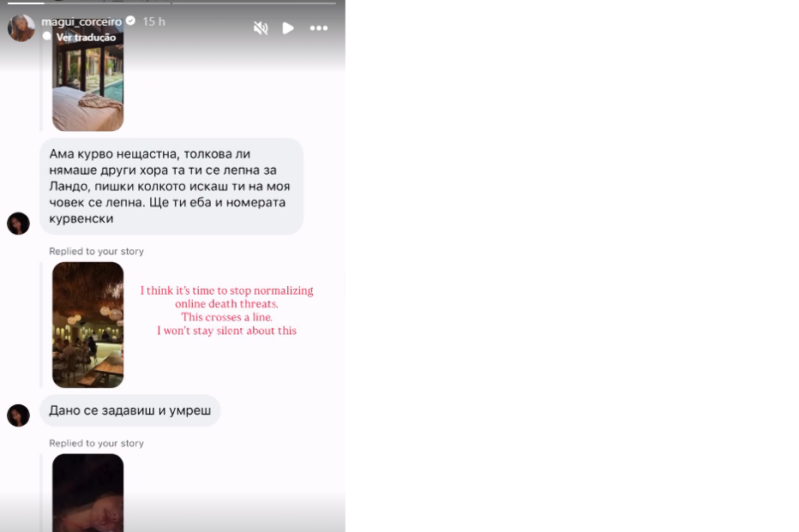Screen dimensions: 799x532
Task: Click the play button on the story
Action: click(x=288, y=28)
